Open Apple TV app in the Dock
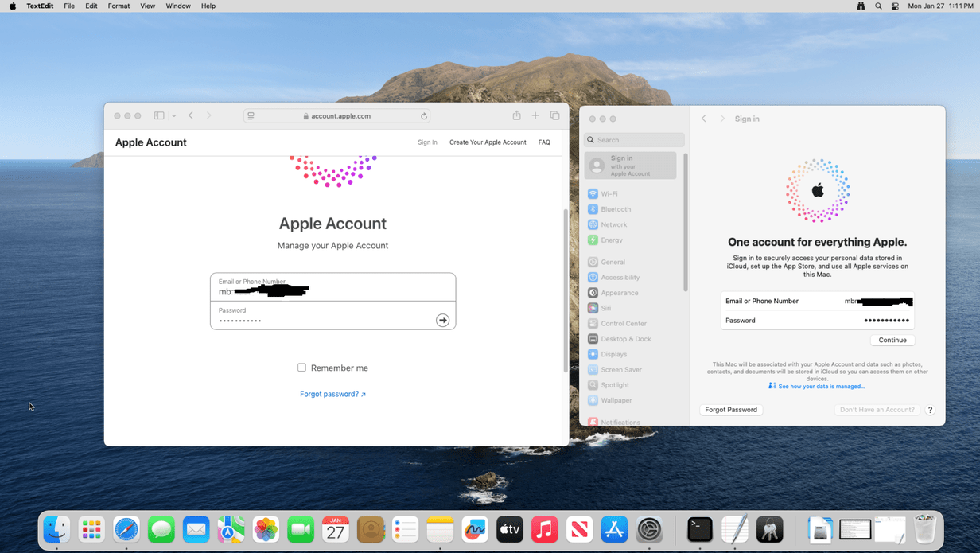 tap(510, 529)
